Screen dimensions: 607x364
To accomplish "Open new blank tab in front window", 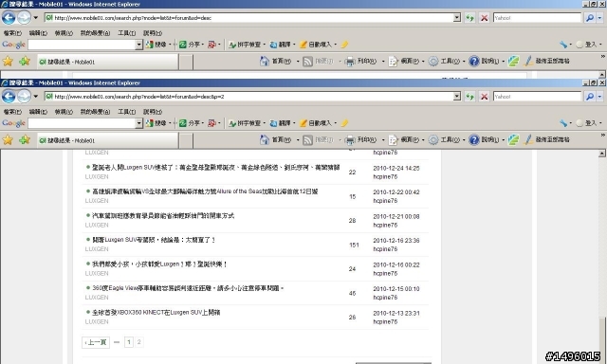I will (186, 140).
